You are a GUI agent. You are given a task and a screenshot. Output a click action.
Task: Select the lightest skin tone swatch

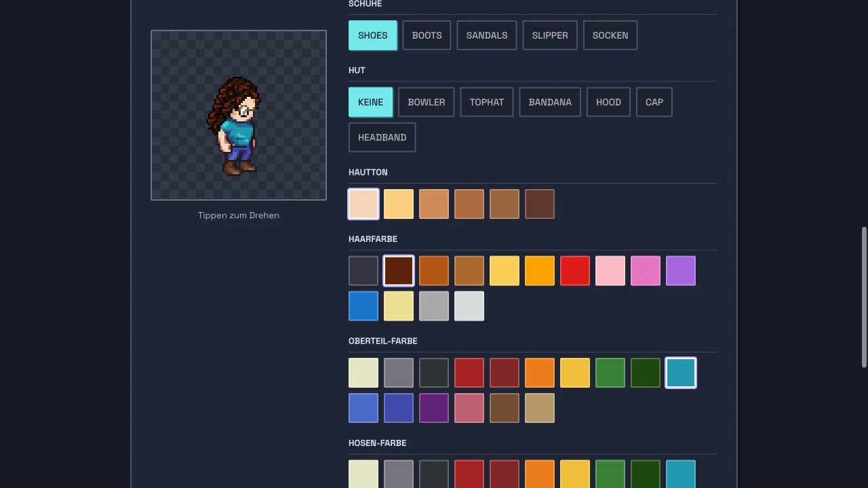[x=363, y=204]
